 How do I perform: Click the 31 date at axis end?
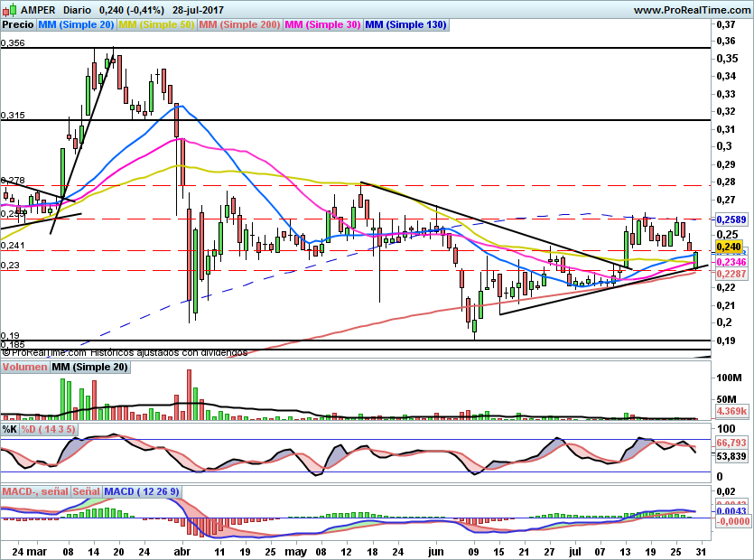[701, 552]
